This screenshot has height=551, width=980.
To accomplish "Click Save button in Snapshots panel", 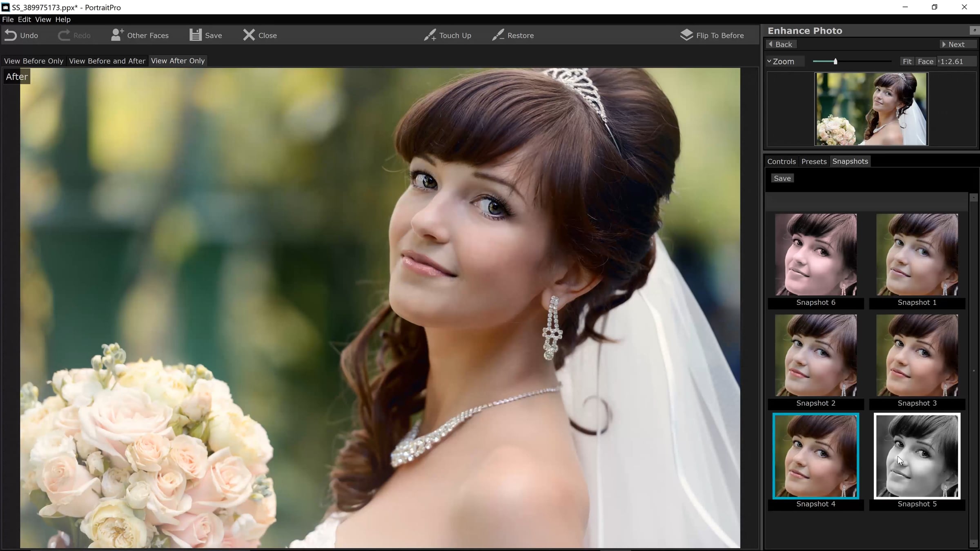I will point(782,178).
